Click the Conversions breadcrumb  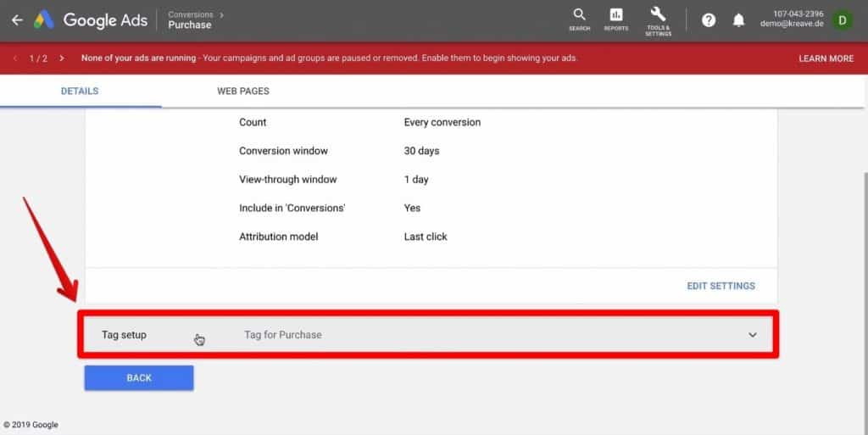(x=191, y=14)
